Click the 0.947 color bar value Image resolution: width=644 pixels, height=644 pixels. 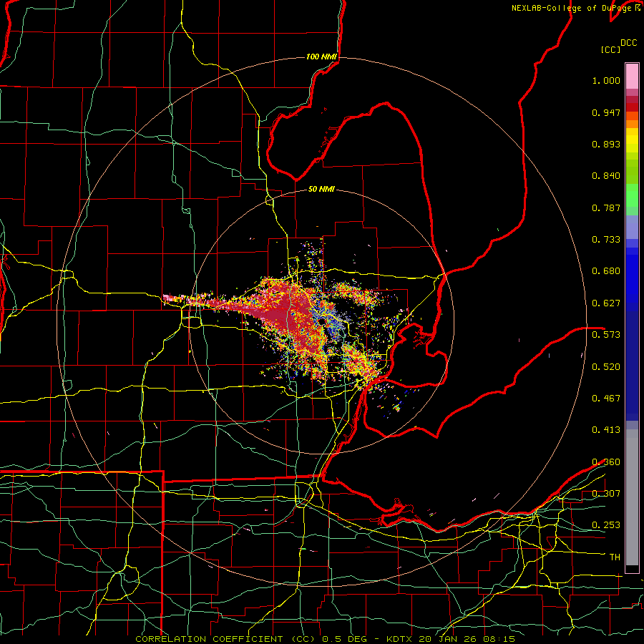[x=606, y=112]
